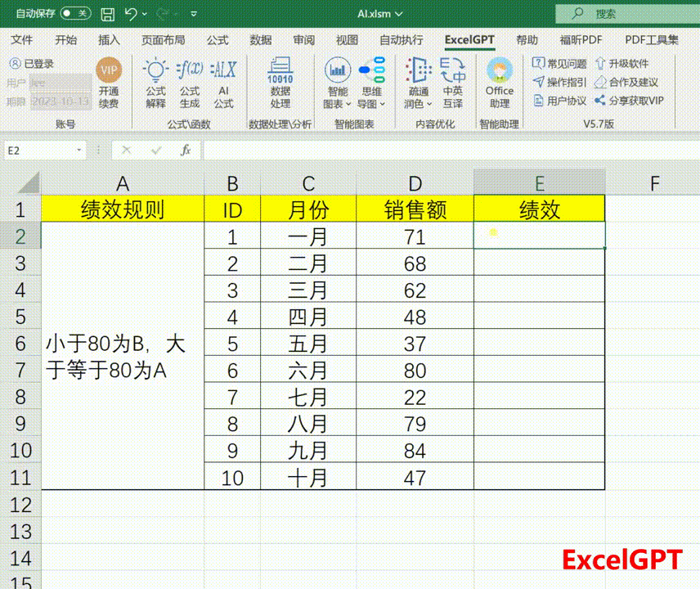The width and height of the screenshot is (700, 589).
Task: Open the Undo history dropdown arrow
Action: click(x=144, y=14)
